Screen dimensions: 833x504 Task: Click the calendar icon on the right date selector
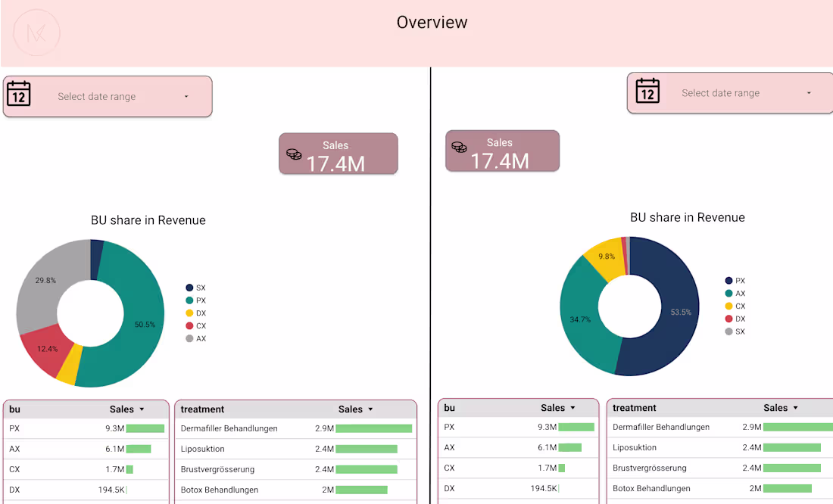647,92
